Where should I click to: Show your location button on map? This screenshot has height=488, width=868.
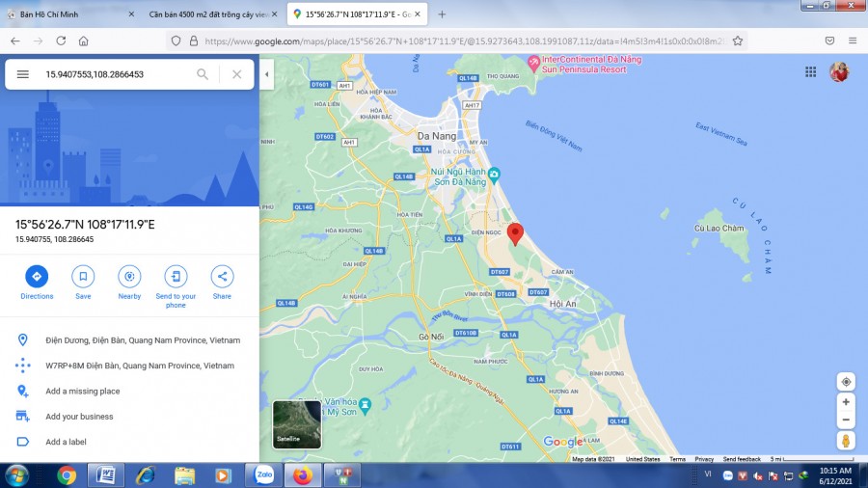[846, 382]
